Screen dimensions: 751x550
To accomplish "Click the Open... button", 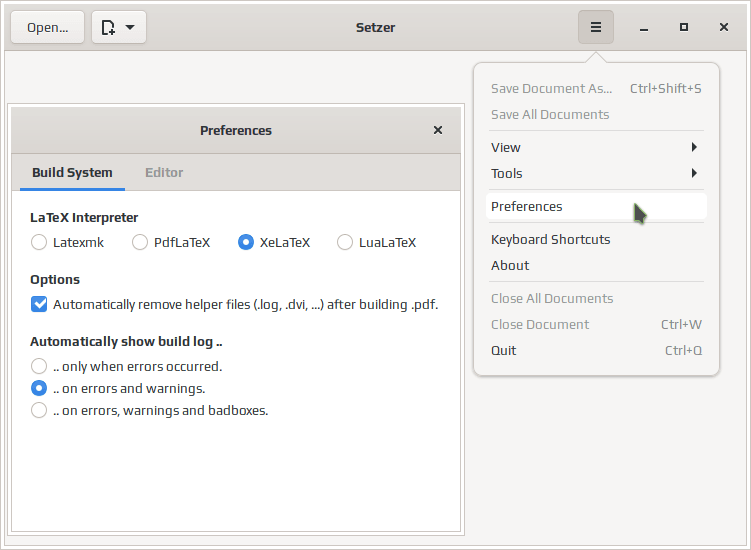I will [x=47, y=27].
